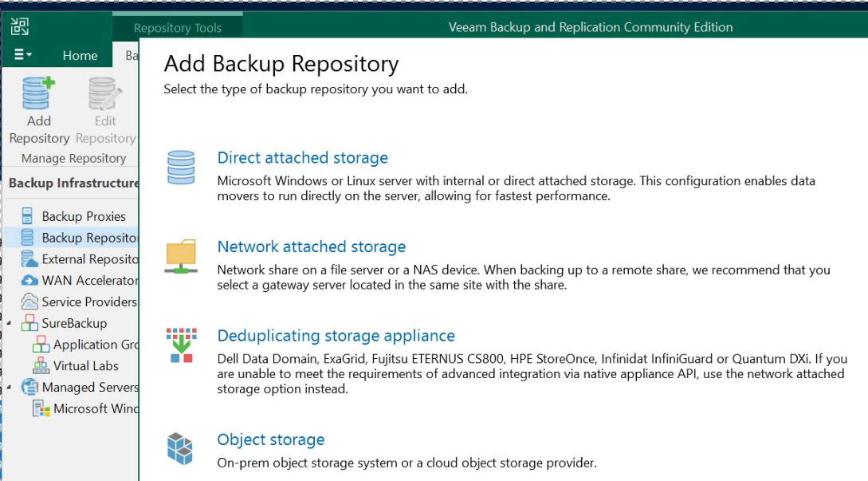The height and width of the screenshot is (481, 868).
Task: Click the Service Providers icon
Action: (x=29, y=302)
